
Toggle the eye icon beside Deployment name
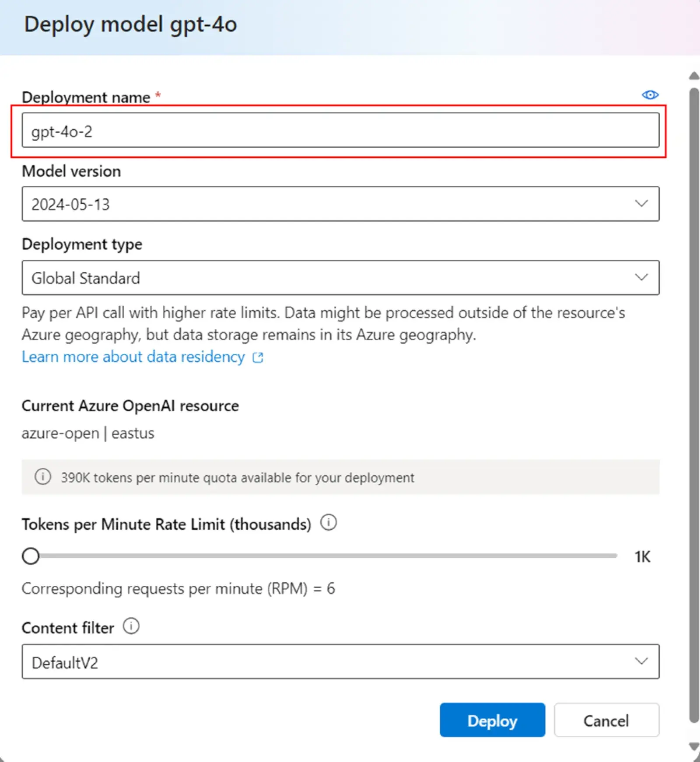click(650, 95)
